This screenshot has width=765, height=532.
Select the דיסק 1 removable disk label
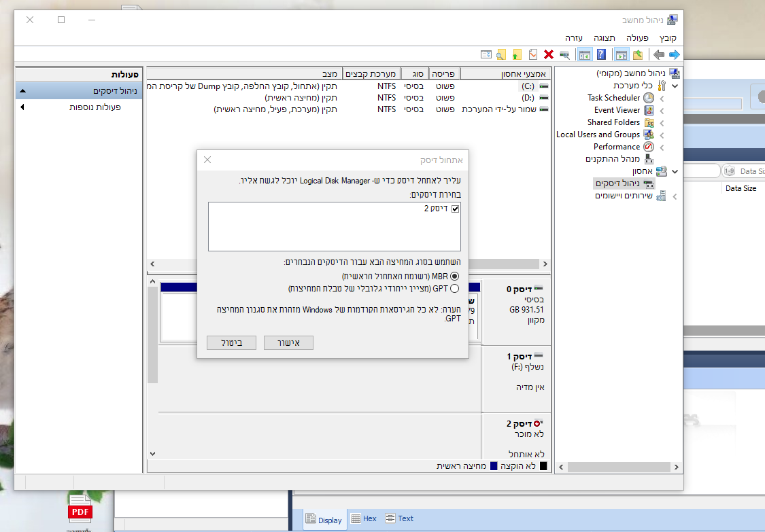click(519, 357)
